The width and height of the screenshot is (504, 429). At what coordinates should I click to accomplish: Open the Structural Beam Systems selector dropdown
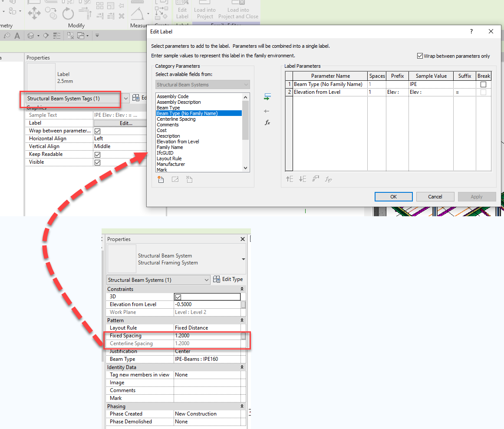pyautogui.click(x=207, y=280)
